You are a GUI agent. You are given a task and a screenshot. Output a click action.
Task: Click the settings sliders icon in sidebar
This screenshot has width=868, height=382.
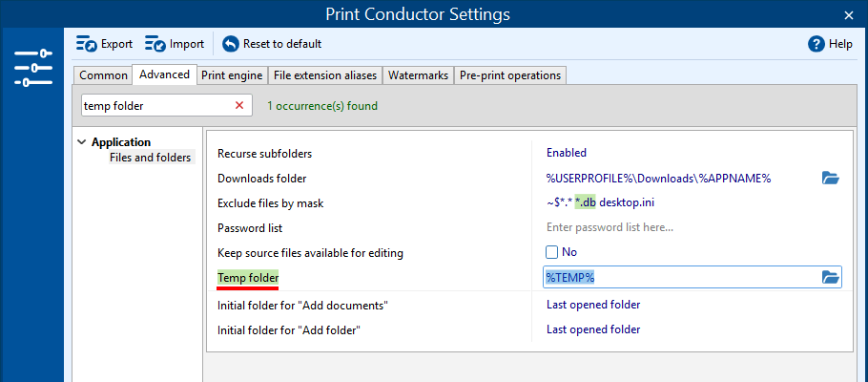point(32,69)
